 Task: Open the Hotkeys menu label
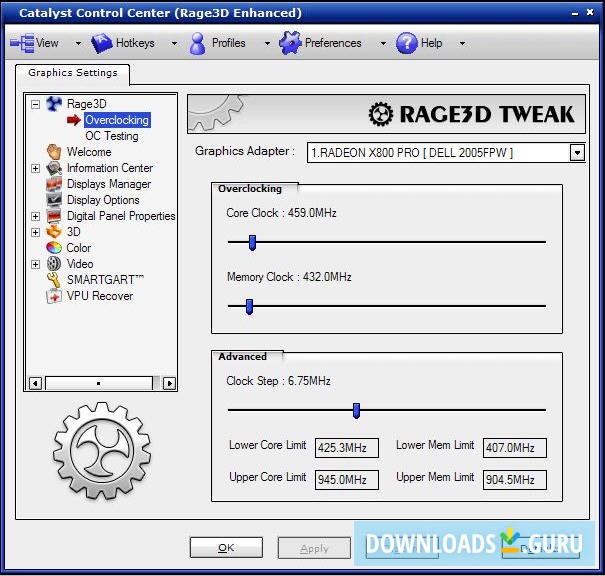(135, 43)
